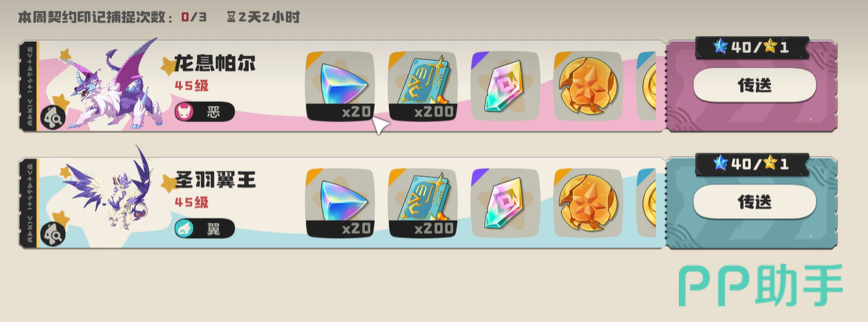Click the magnifier detail icon on 龙息帕尔 card
This screenshot has width=868, height=322.
click(x=52, y=118)
